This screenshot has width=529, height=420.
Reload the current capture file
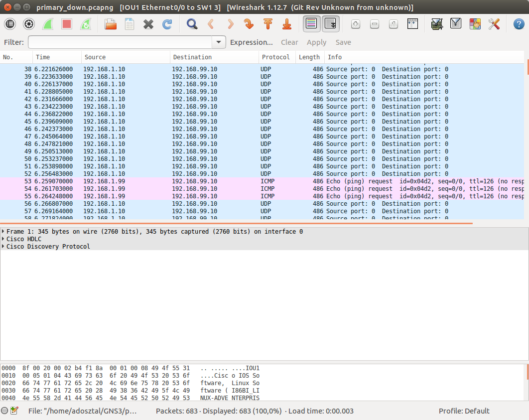pos(167,24)
